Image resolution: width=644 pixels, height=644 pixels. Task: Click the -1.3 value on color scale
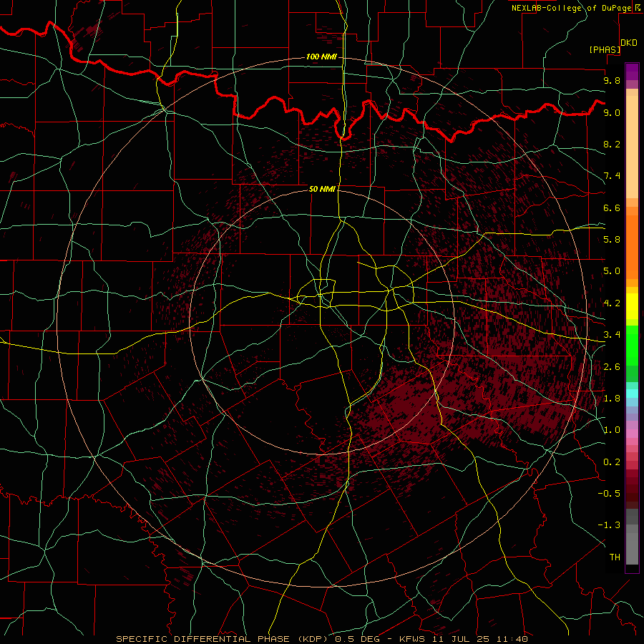[609, 525]
